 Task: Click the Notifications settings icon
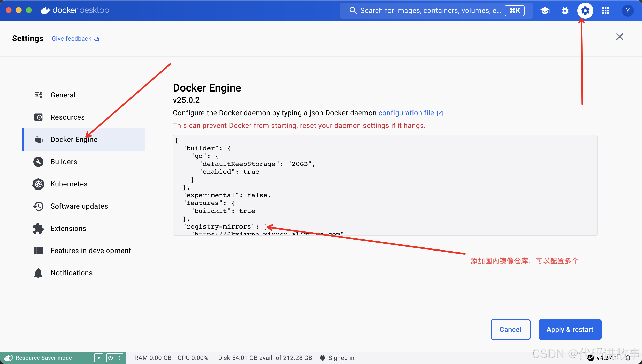pyautogui.click(x=38, y=273)
